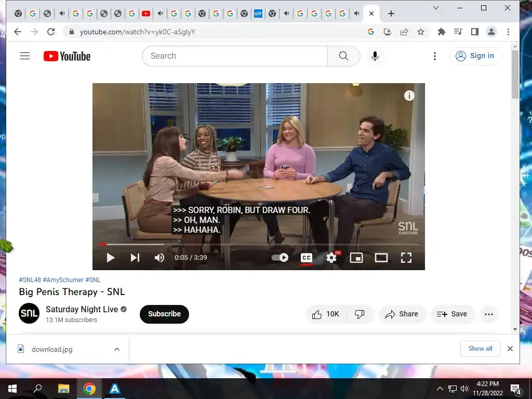Close the active YouTube tab
The width and height of the screenshot is (532, 399).
click(371, 14)
